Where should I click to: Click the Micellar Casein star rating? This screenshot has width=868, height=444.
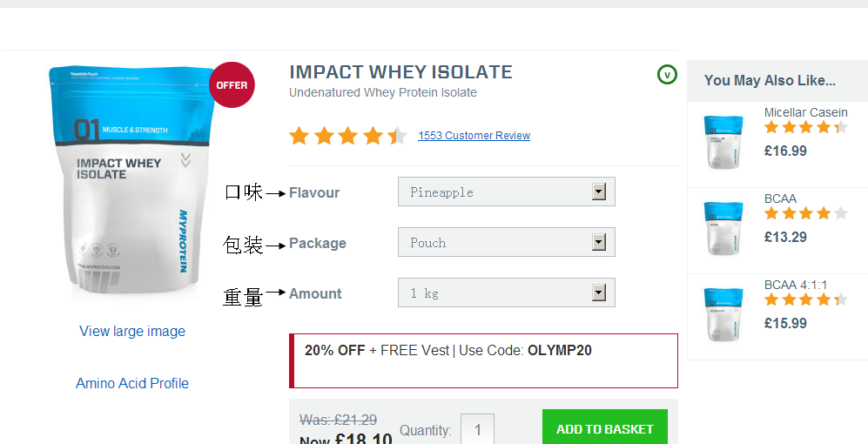coord(806,128)
